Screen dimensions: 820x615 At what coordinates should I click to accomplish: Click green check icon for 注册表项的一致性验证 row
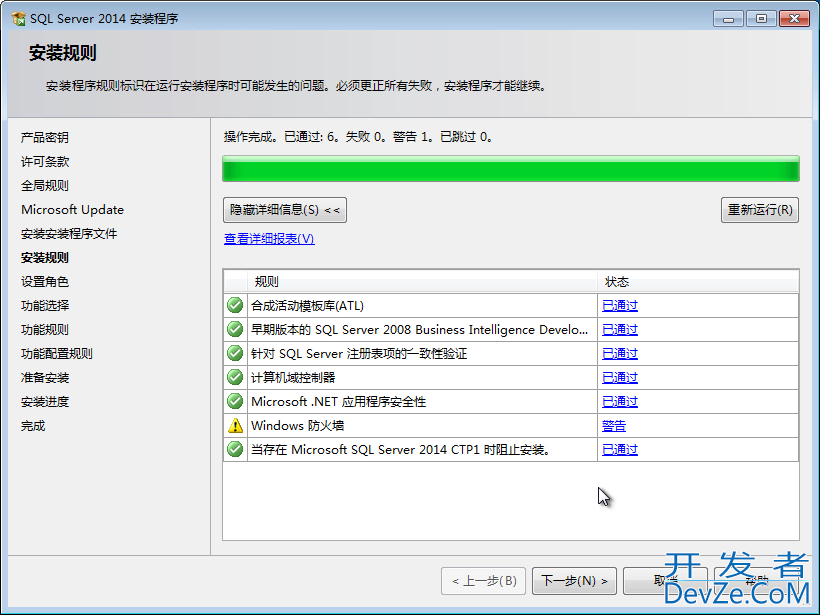pyautogui.click(x=235, y=353)
